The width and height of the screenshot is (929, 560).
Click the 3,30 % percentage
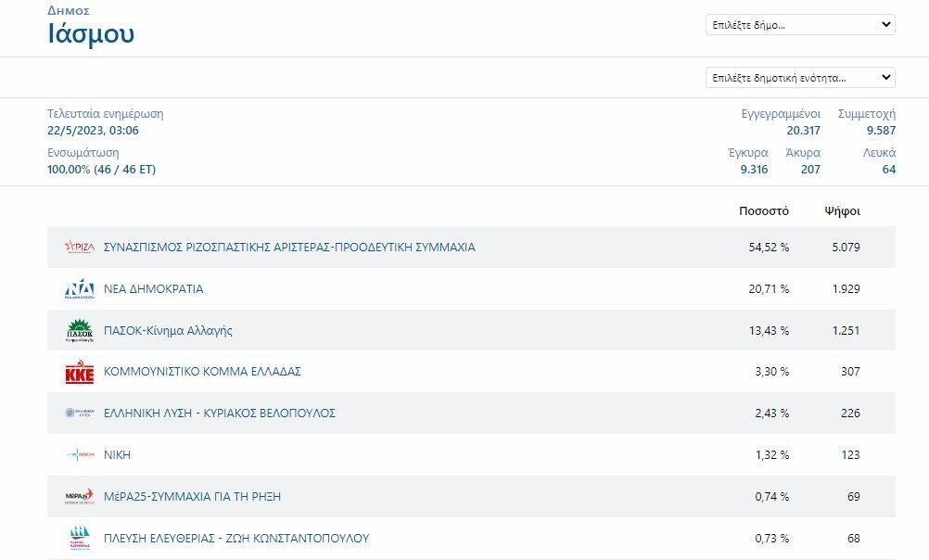click(772, 372)
